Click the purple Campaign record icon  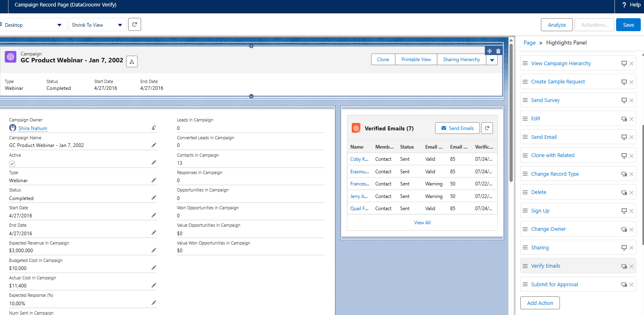click(x=11, y=57)
